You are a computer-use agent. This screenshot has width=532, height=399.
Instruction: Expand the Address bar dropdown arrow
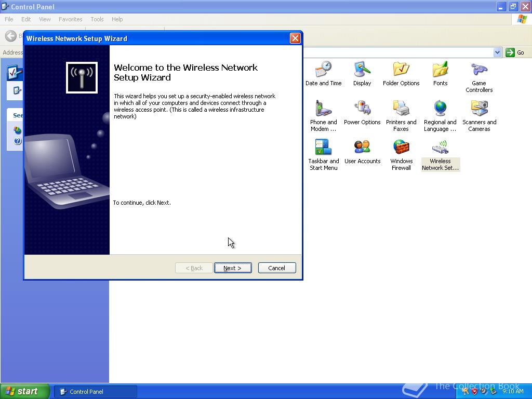point(497,52)
